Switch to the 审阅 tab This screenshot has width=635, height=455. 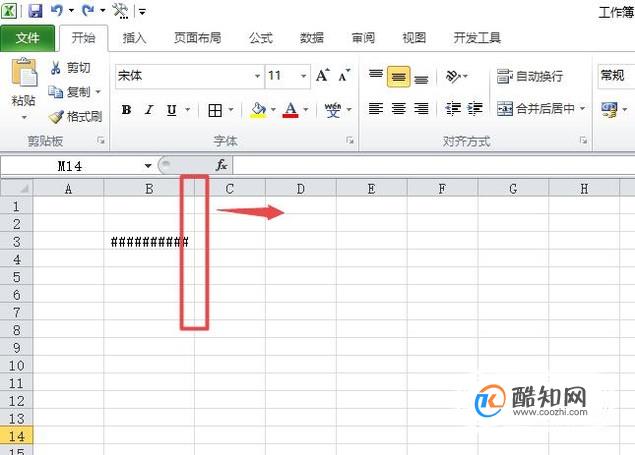363,38
